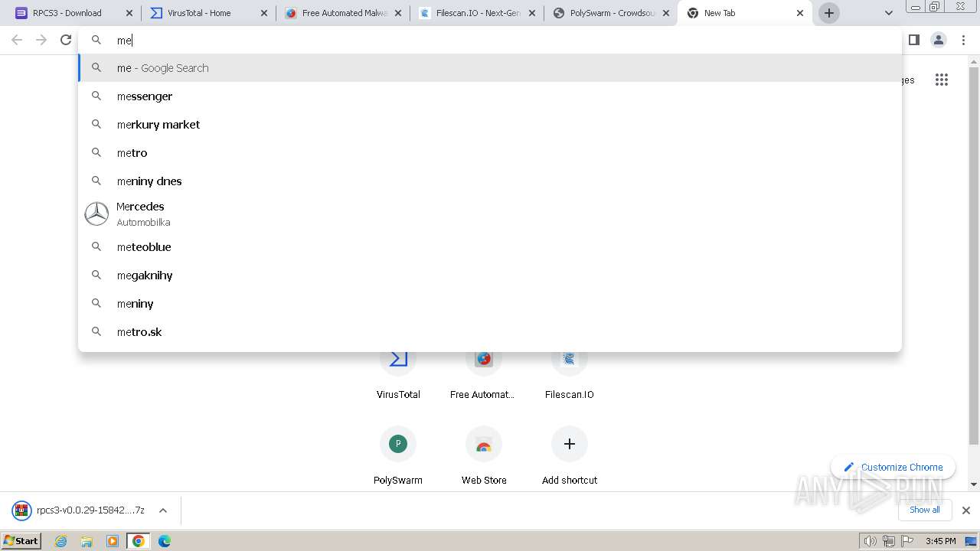Open the downloaded rpcs3-v0.0.29 7z file
The width and height of the screenshot is (980, 551).
(79, 510)
